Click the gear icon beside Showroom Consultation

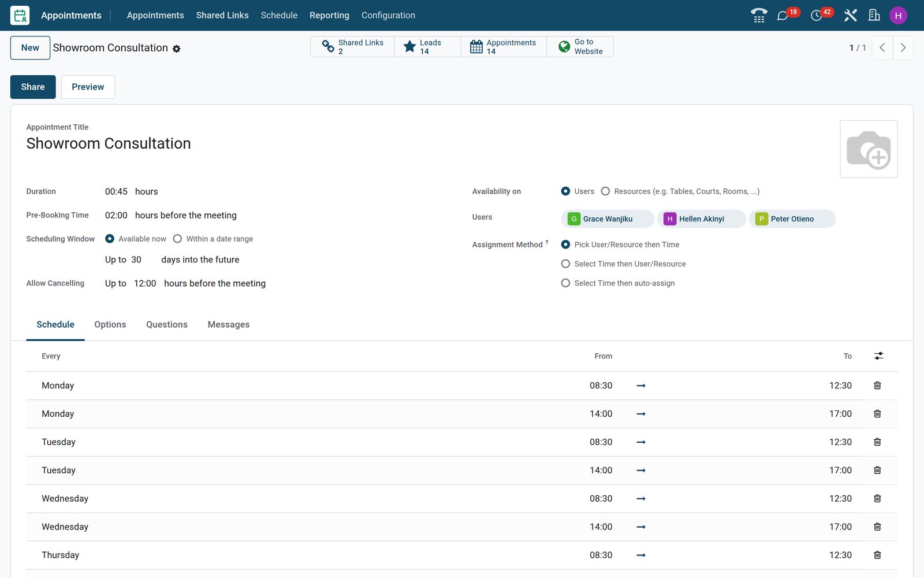point(177,49)
